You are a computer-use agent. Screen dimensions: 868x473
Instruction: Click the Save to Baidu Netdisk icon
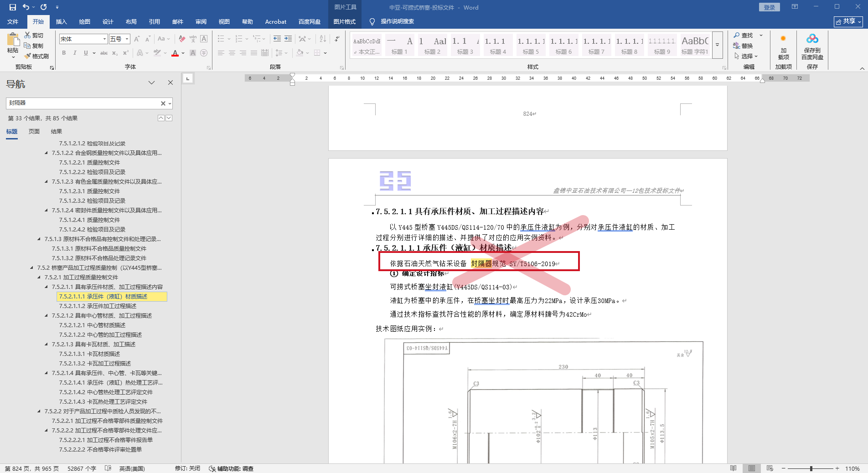(x=812, y=39)
